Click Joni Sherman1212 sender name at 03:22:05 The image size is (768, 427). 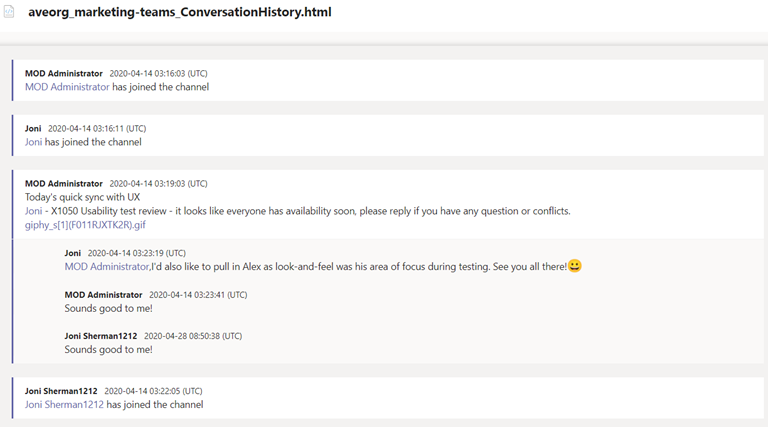61,391
